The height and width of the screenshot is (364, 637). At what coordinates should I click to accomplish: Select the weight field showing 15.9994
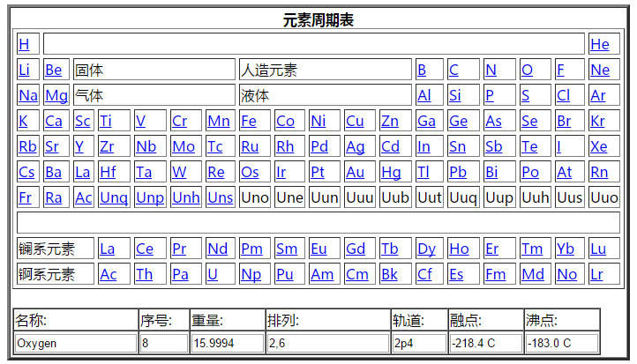[x=228, y=344]
